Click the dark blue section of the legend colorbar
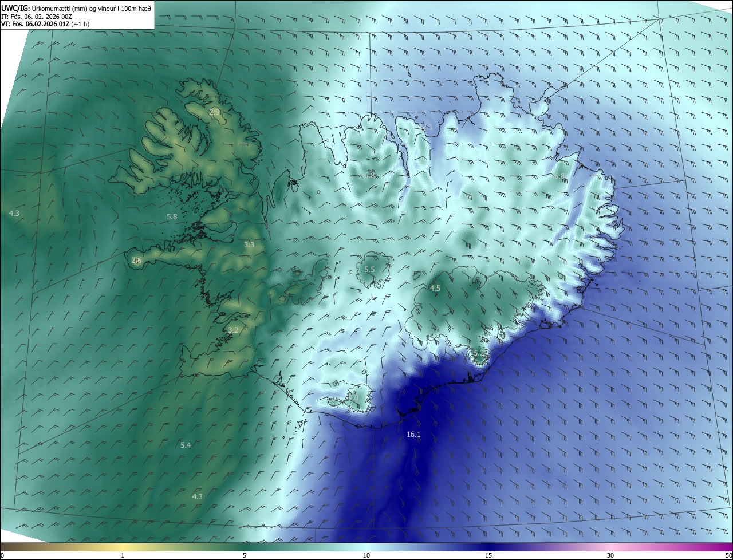The height and width of the screenshot is (560, 733). [x=488, y=547]
